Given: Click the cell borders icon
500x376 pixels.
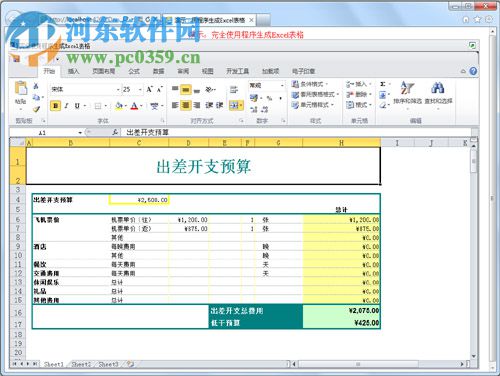Looking at the screenshot, I should 98,106.
